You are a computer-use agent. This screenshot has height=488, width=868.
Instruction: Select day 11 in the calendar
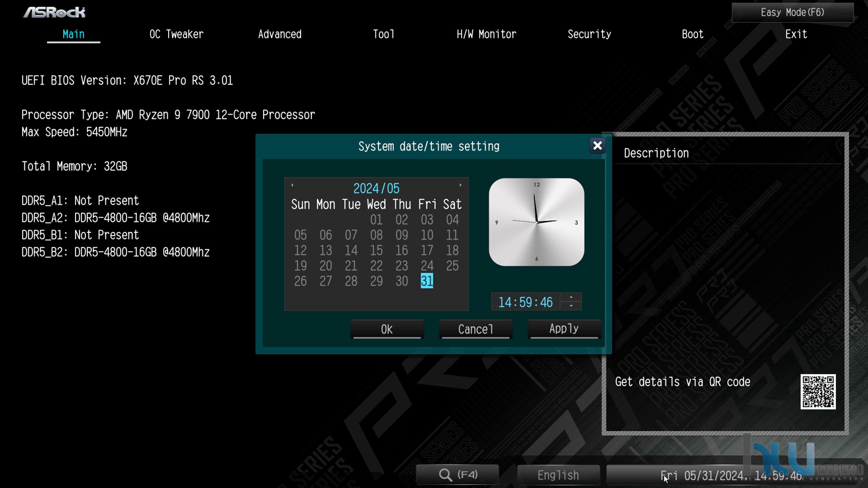[452, 235]
